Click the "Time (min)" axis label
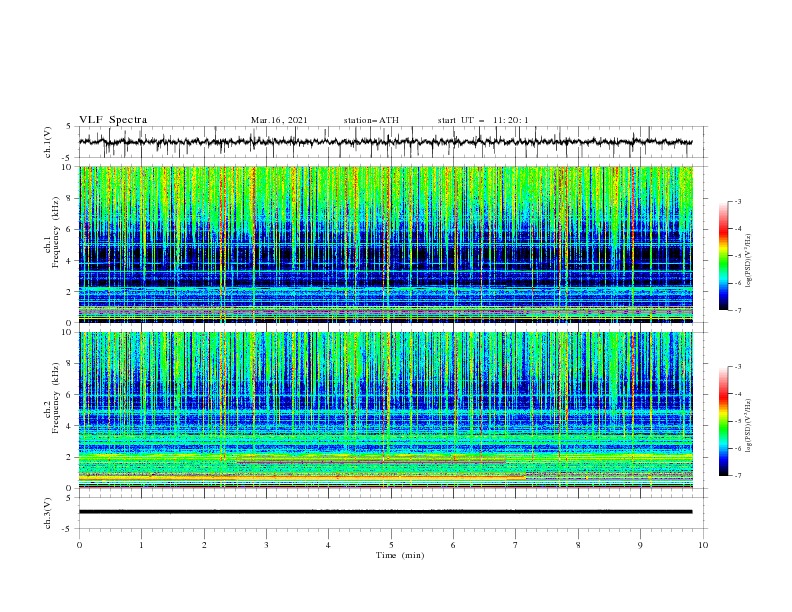This screenshot has width=792, height=612. 400,555
